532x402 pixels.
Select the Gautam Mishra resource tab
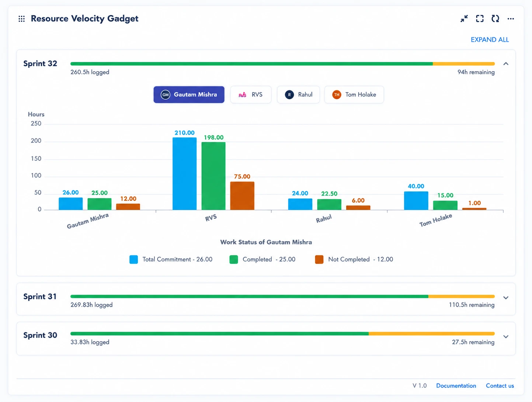click(189, 95)
